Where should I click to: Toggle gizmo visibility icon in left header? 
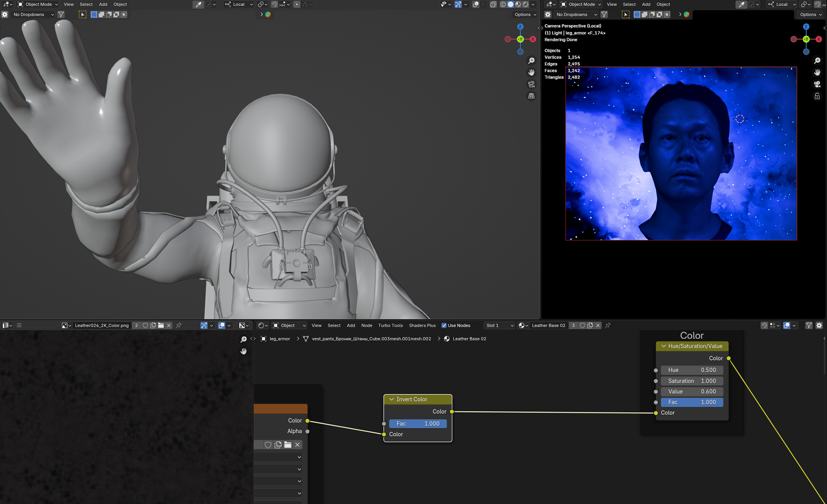[x=458, y=4]
